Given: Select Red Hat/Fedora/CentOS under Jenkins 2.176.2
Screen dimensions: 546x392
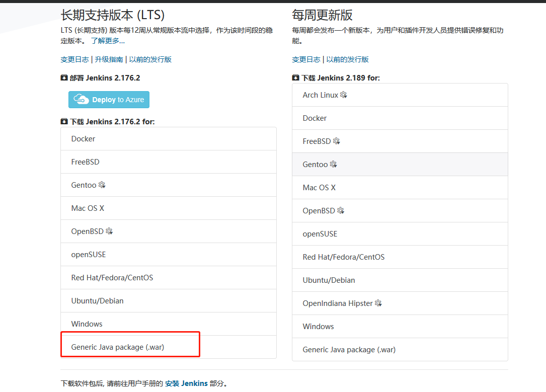Looking at the screenshot, I should click(x=169, y=277).
